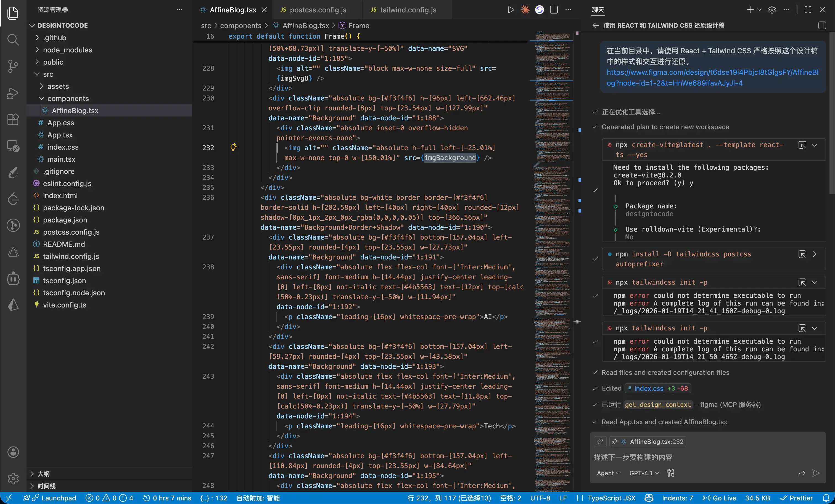
Task: Switch to postcss.config.js tab
Action: (x=318, y=10)
